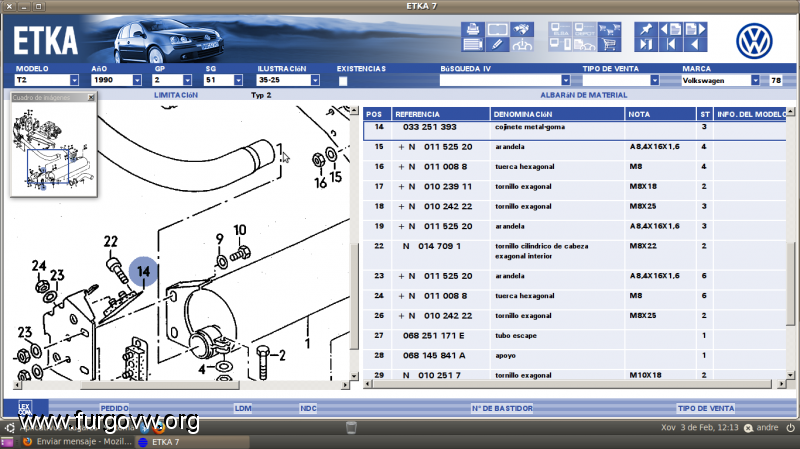This screenshot has height=449, width=800.
Task: Open the Tipo de venta dropdown
Action: click(654, 80)
